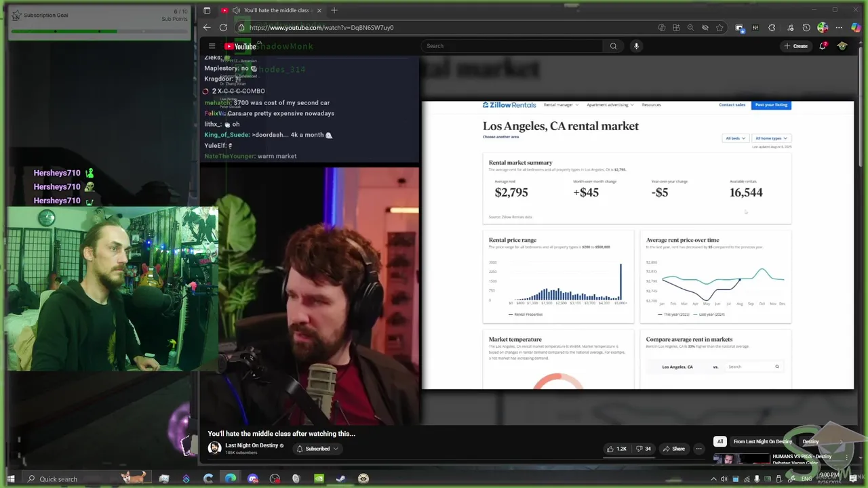
Task: Click the crossed-eye tracking icon in address bar
Action: [x=705, y=28]
